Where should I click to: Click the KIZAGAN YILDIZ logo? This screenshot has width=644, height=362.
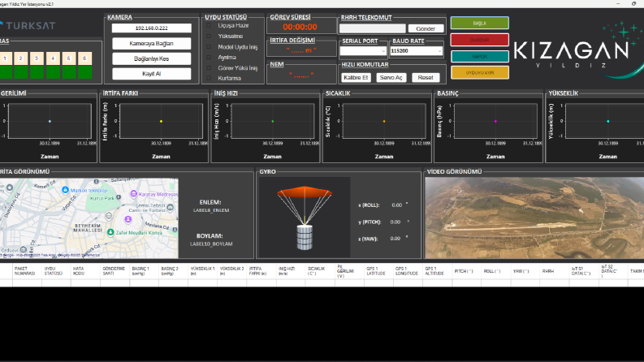577,50
